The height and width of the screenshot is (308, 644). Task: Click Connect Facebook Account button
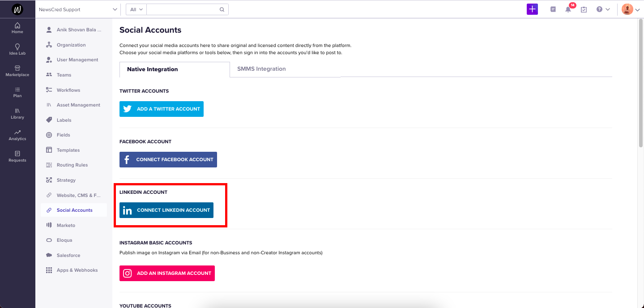168,159
